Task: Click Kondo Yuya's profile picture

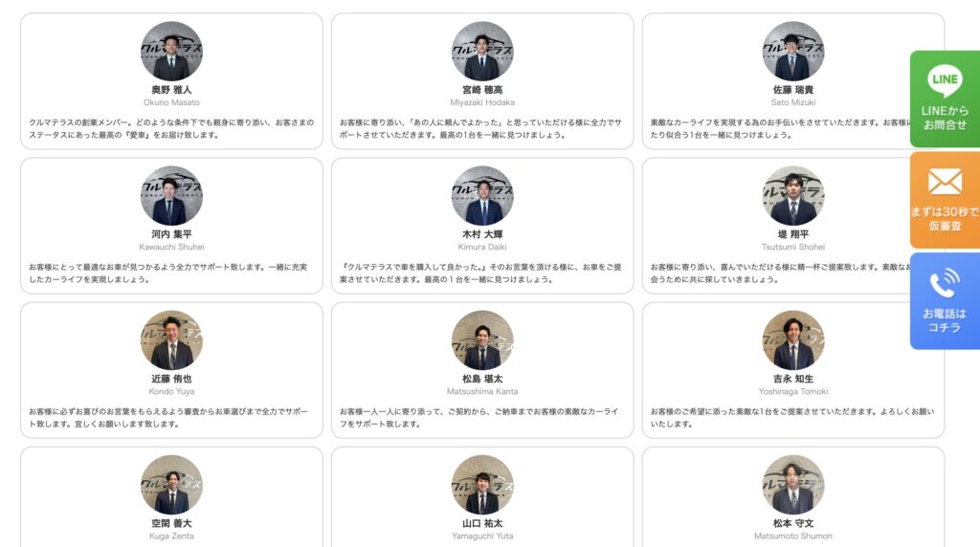Action: click(171, 340)
